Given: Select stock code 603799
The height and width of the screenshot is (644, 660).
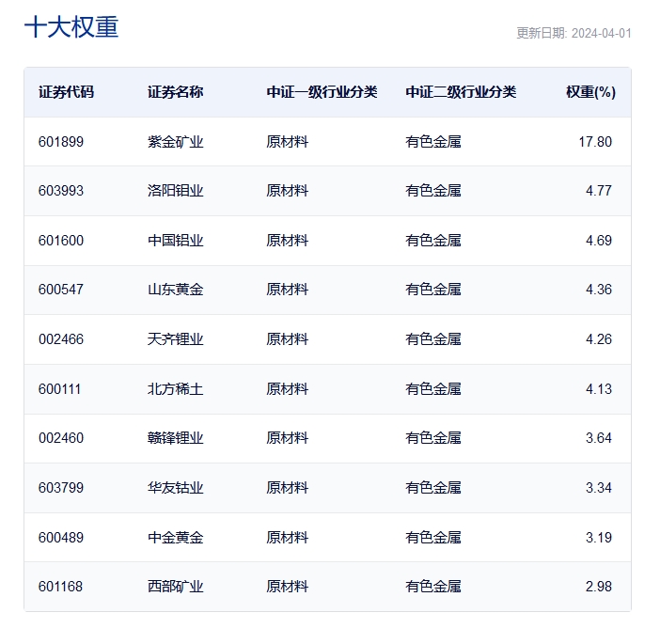Looking at the screenshot, I should (x=61, y=488).
